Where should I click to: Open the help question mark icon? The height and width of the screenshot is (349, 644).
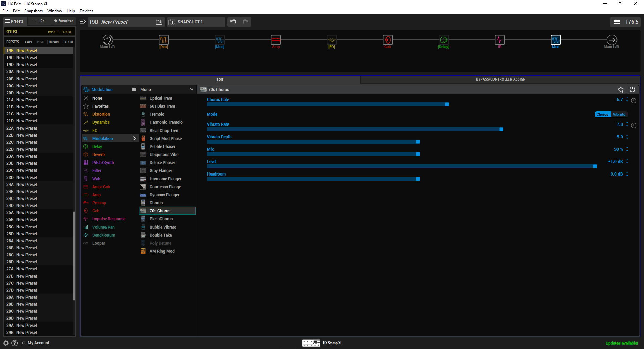click(x=14, y=343)
